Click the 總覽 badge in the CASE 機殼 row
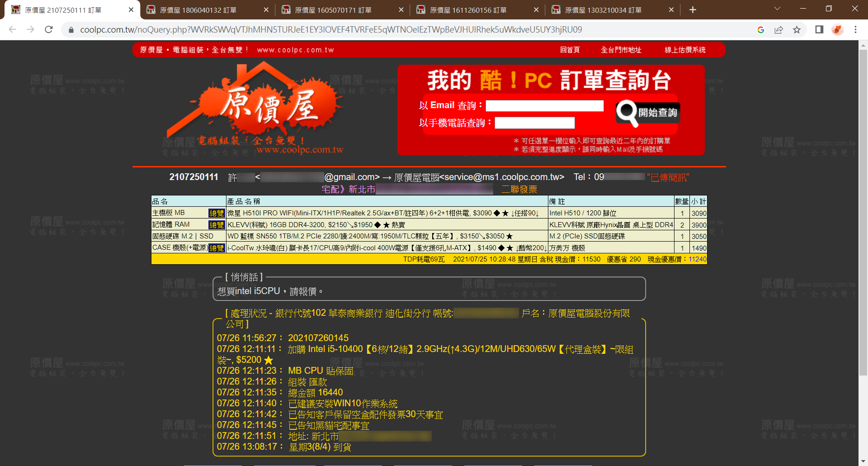This screenshot has width=868, height=466. [217, 248]
